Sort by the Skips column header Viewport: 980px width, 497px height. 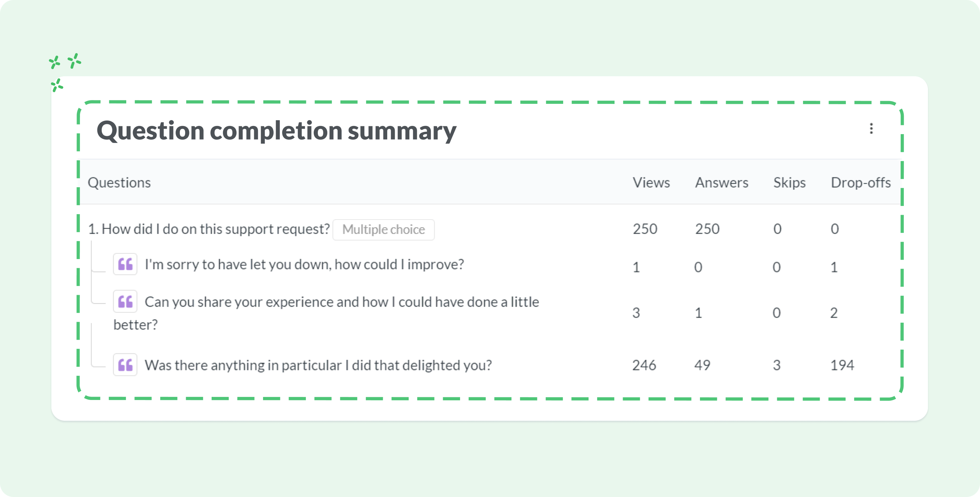[x=789, y=183]
